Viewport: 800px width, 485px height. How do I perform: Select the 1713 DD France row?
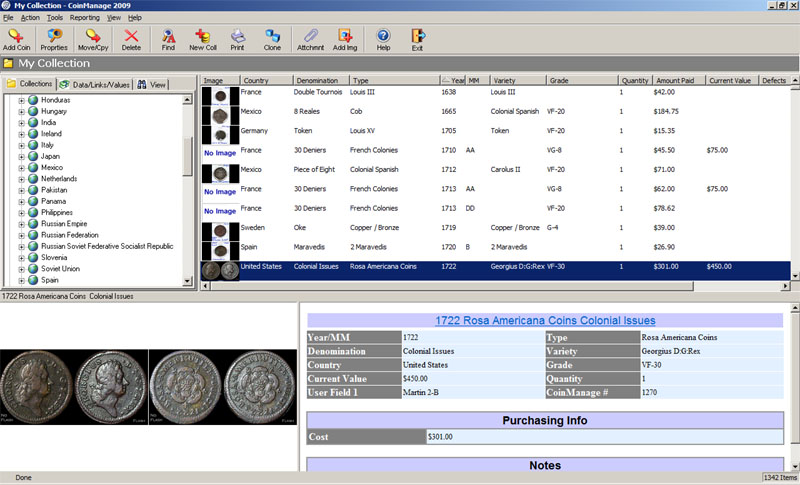(x=496, y=212)
